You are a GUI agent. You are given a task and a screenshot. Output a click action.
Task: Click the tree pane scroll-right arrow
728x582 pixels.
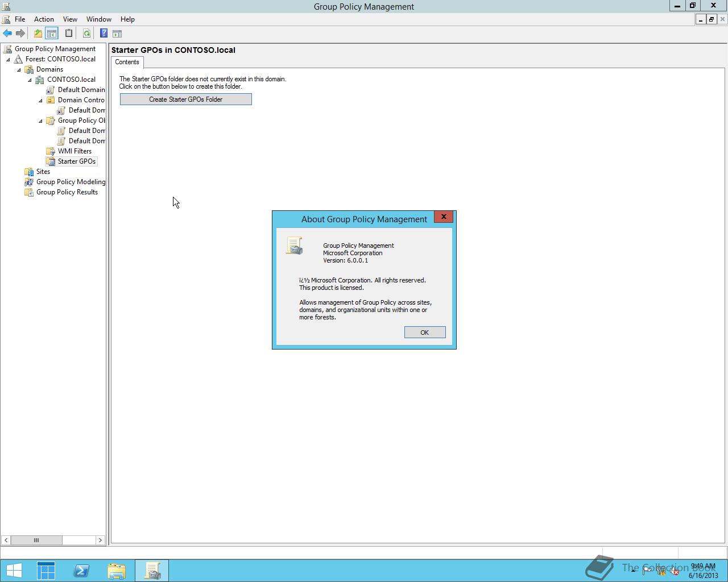pos(100,540)
